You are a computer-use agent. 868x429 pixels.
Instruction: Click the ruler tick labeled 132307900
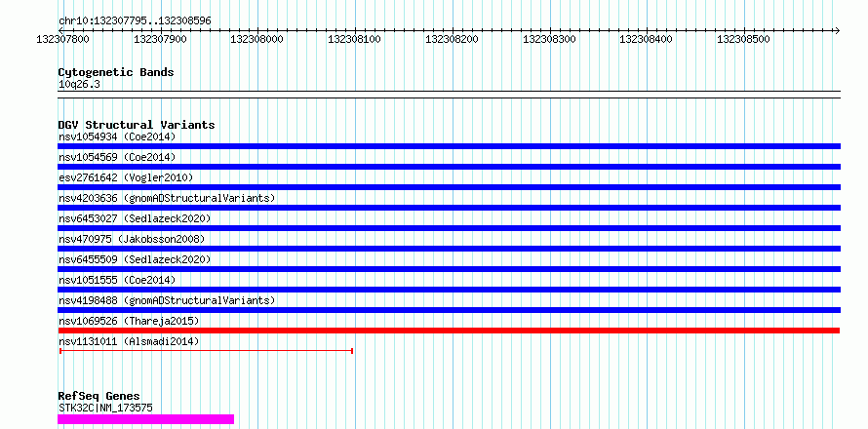pyautogui.click(x=160, y=39)
